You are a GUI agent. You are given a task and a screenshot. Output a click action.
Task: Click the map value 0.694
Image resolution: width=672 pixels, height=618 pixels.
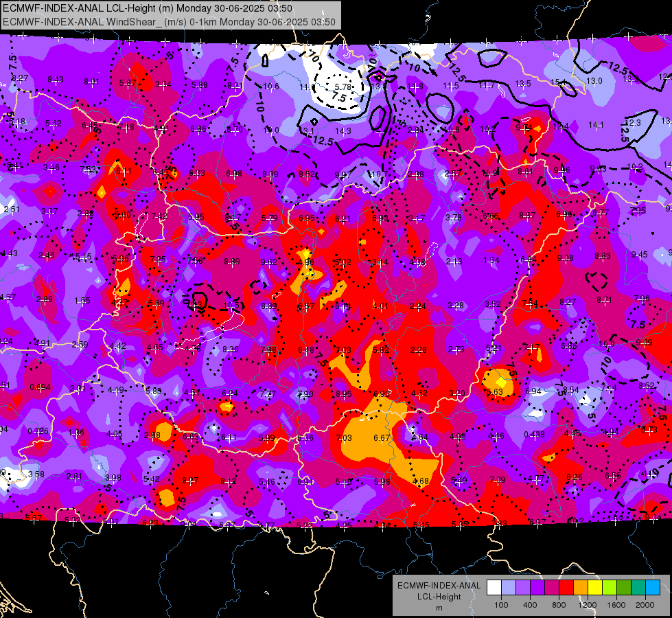(40, 387)
